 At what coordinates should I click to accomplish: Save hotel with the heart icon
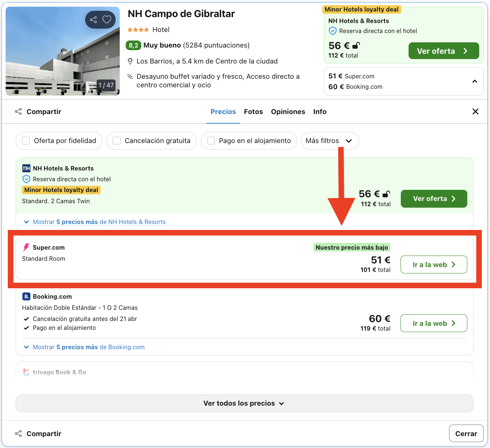coord(107,20)
